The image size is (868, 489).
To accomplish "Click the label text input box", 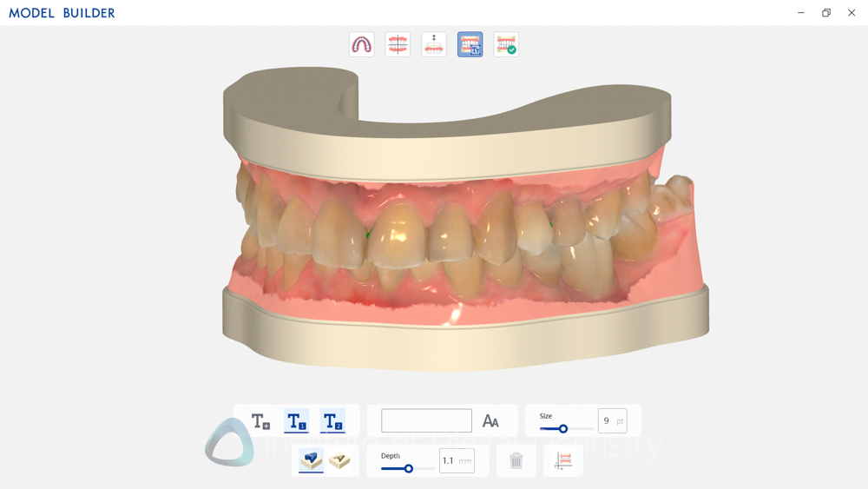I will [x=426, y=420].
